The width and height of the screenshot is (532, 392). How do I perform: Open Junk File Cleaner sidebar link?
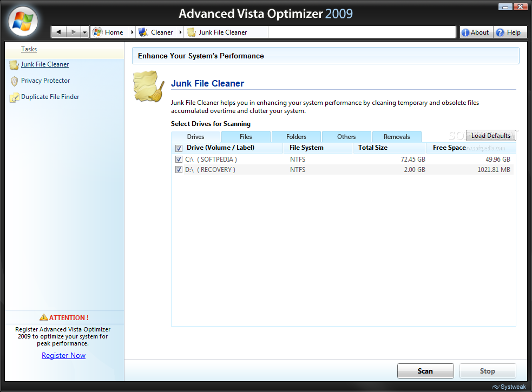pos(45,64)
